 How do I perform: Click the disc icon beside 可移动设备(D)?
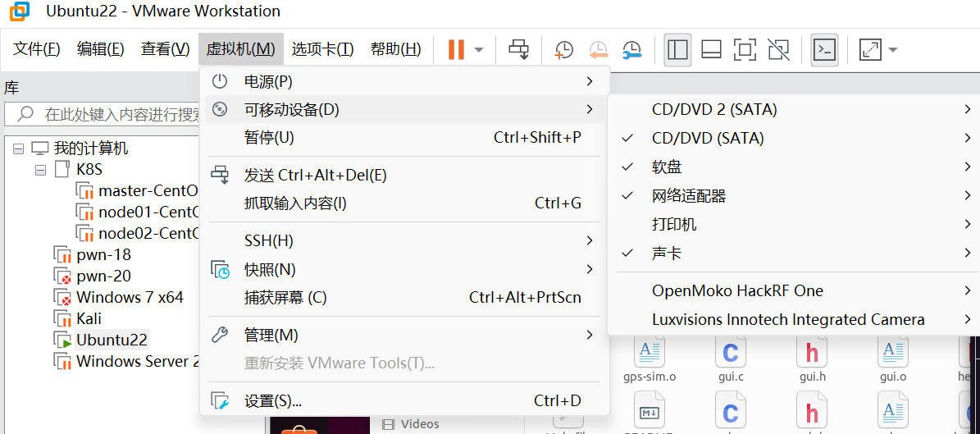tap(220, 109)
